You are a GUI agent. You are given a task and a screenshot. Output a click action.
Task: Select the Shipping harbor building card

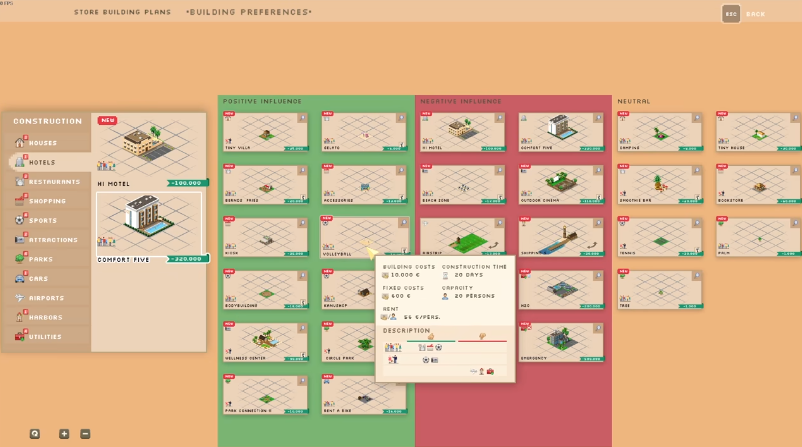tap(561, 237)
